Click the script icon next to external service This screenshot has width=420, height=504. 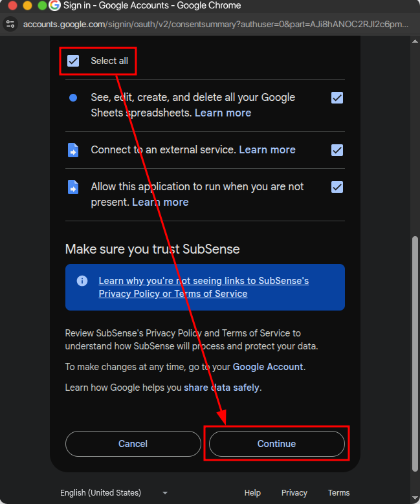click(73, 150)
